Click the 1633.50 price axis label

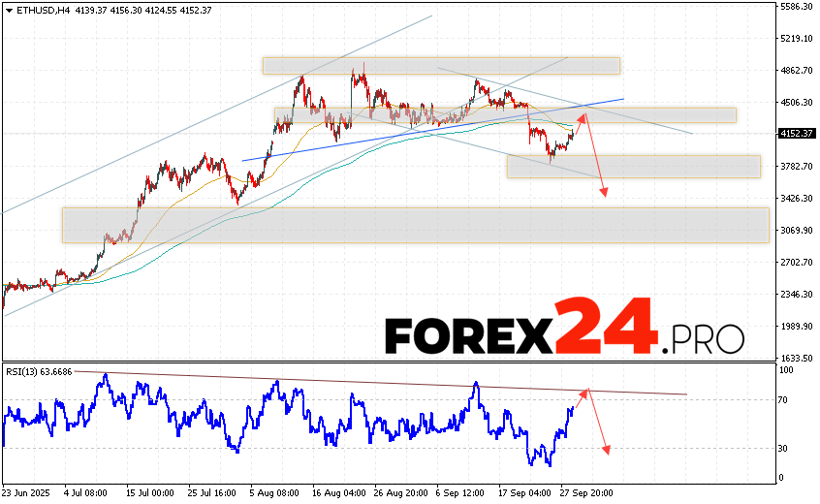click(x=796, y=358)
